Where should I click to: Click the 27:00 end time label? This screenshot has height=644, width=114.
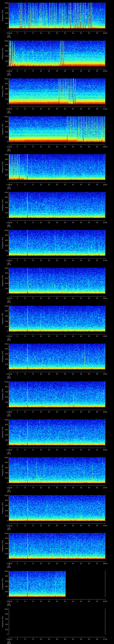(x=105, y=109)
